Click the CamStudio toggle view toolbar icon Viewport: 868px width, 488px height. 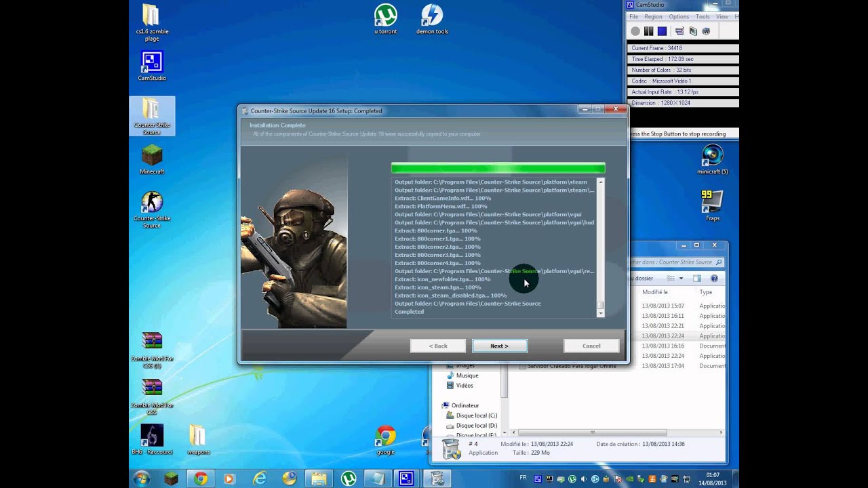pos(679,31)
